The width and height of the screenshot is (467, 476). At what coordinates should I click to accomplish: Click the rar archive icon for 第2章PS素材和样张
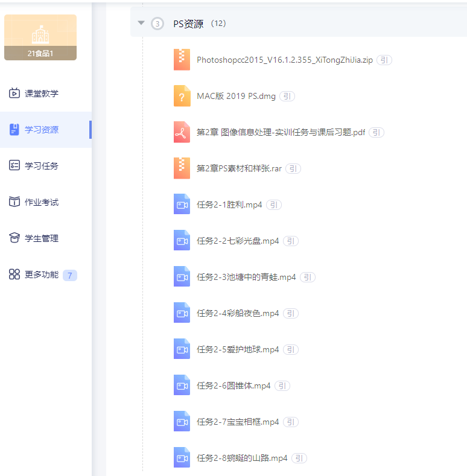(182, 168)
